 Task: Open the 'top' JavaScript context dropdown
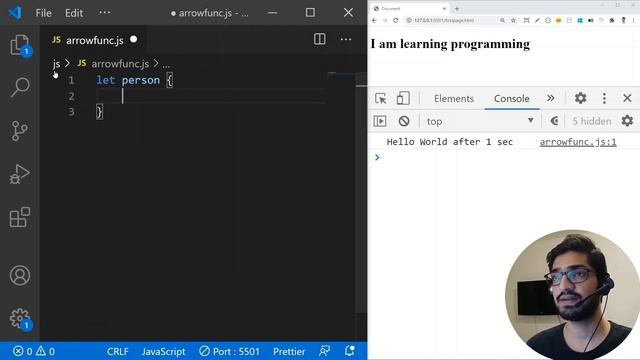pyautogui.click(x=480, y=121)
